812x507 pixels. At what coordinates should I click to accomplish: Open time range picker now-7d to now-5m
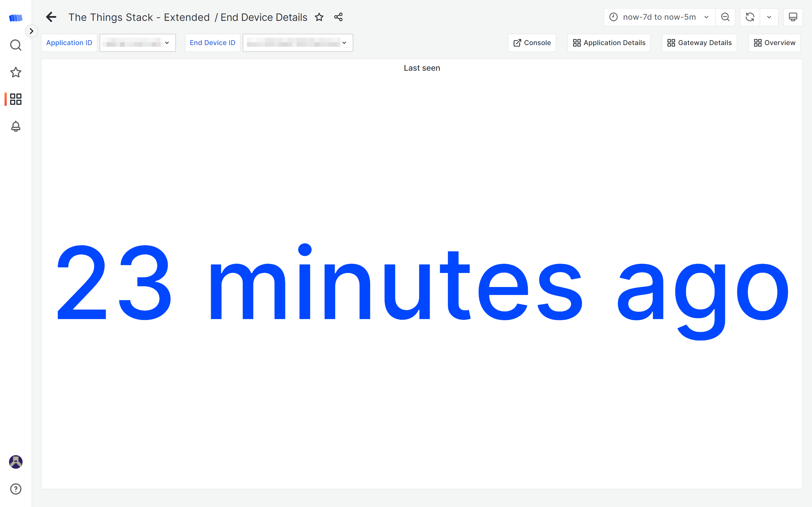(x=659, y=17)
